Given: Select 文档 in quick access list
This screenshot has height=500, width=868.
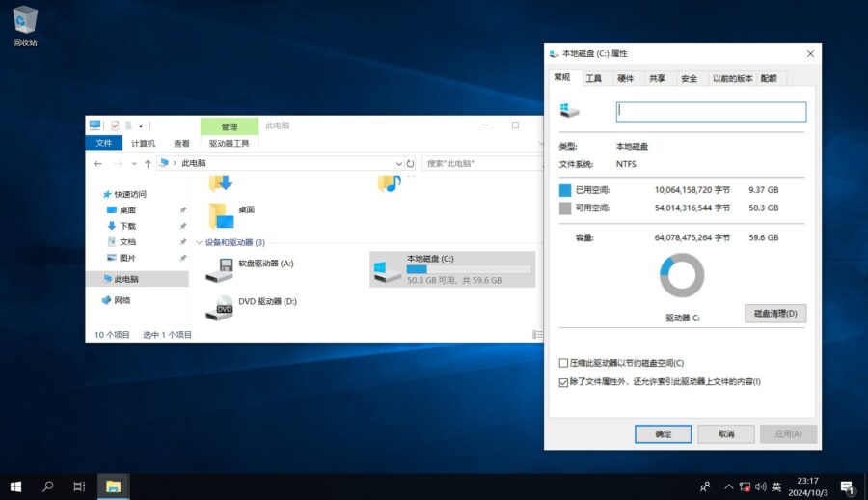Looking at the screenshot, I should [x=127, y=241].
